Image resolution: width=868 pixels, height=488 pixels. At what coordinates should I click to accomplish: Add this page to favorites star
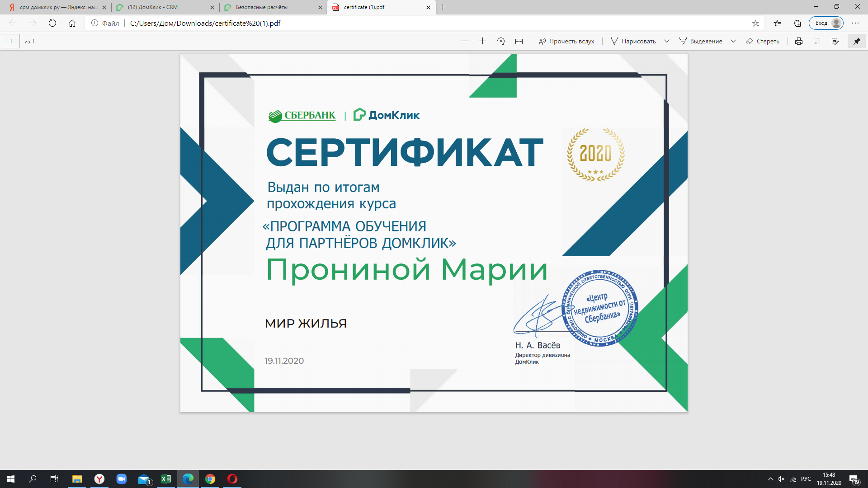[755, 23]
